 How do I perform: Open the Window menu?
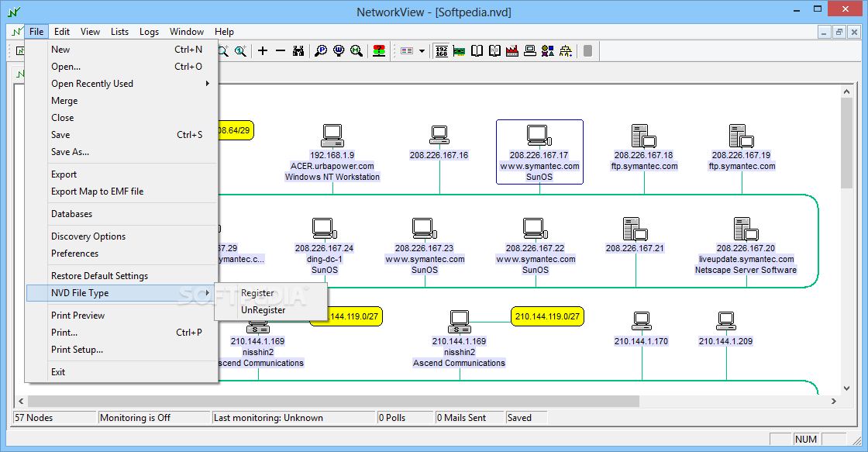click(x=187, y=32)
